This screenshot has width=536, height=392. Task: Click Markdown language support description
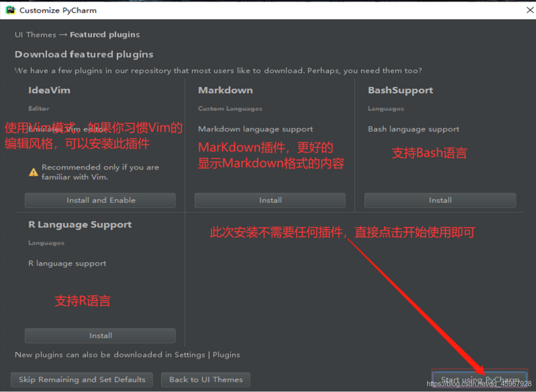(x=256, y=129)
